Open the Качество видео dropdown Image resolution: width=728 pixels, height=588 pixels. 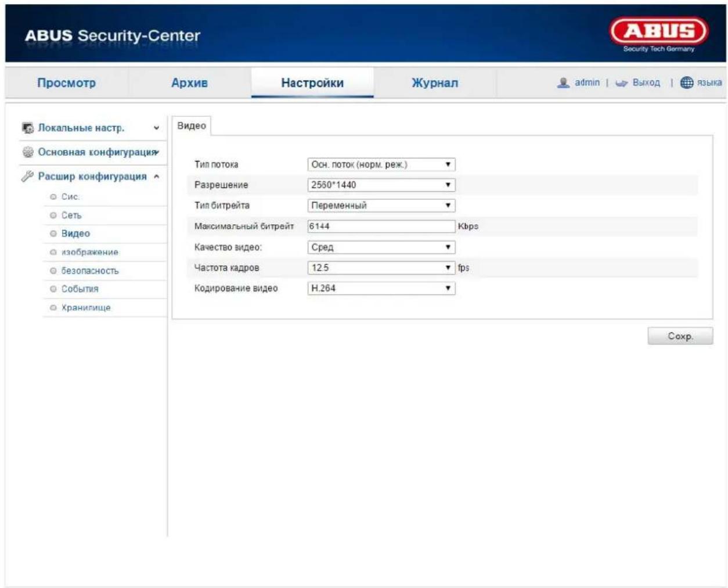point(381,247)
